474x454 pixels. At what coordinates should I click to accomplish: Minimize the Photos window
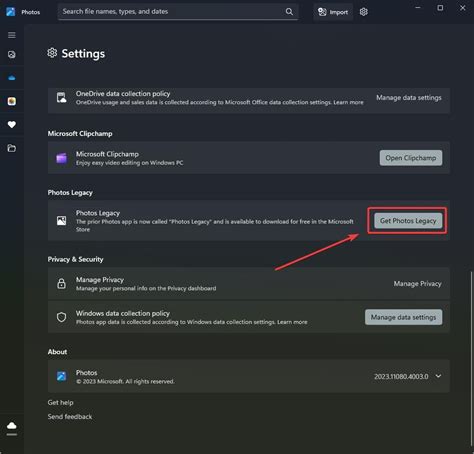[418, 8]
